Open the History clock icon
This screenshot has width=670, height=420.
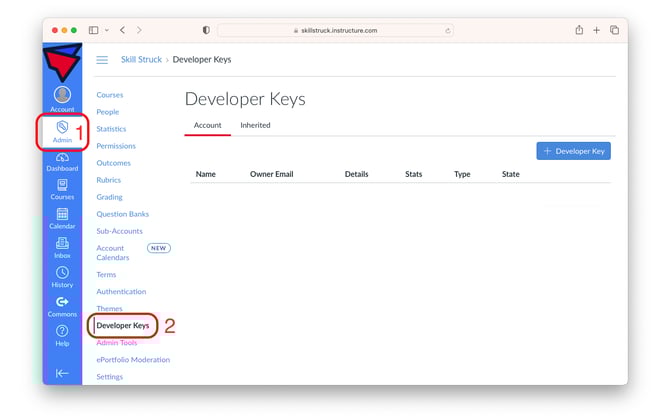(x=62, y=273)
